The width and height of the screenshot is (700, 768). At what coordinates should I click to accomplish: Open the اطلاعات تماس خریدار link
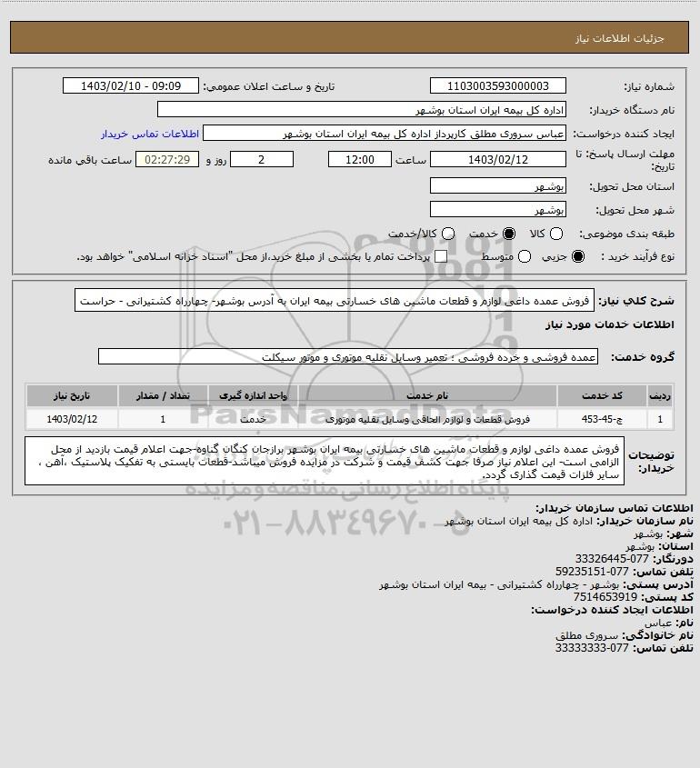point(150,134)
